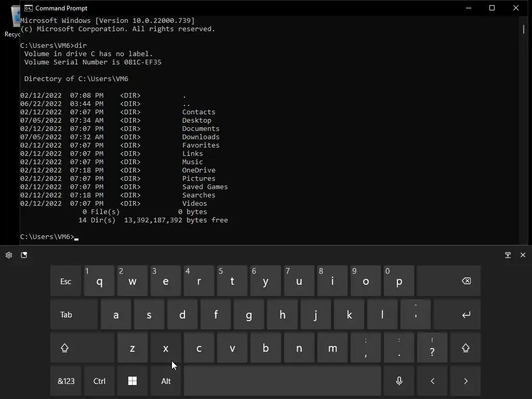532x399 pixels.
Task: Switch to the &123 symbols layout
Action: point(66,381)
